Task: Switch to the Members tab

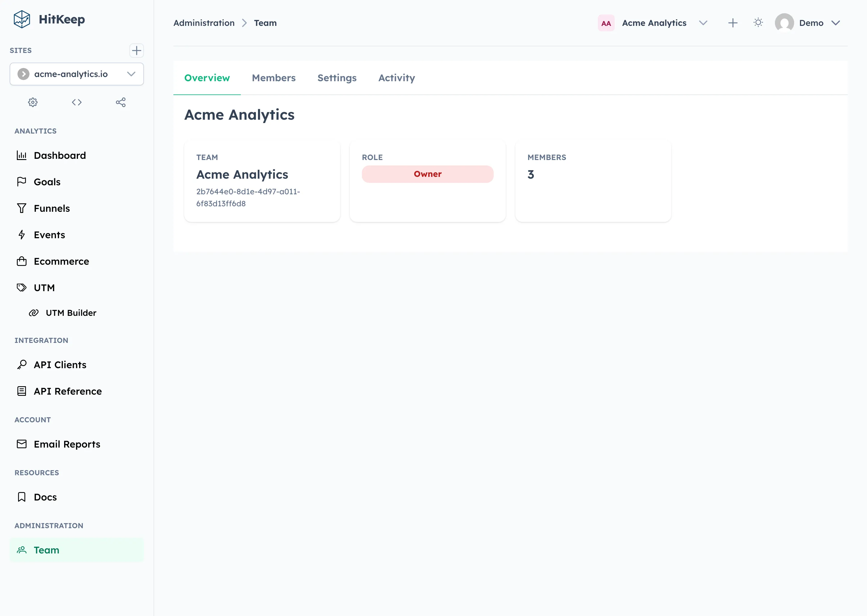Action: [x=274, y=78]
